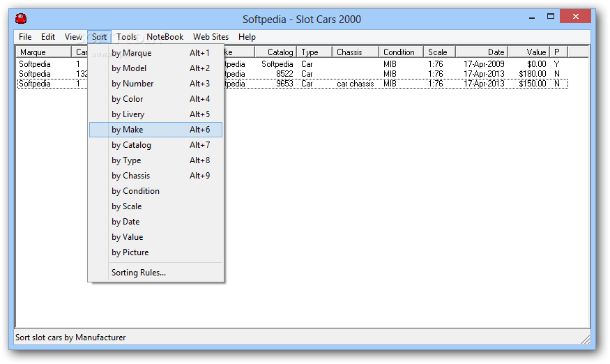610x364 pixels.
Task: Sort by Model
Action: [155, 68]
